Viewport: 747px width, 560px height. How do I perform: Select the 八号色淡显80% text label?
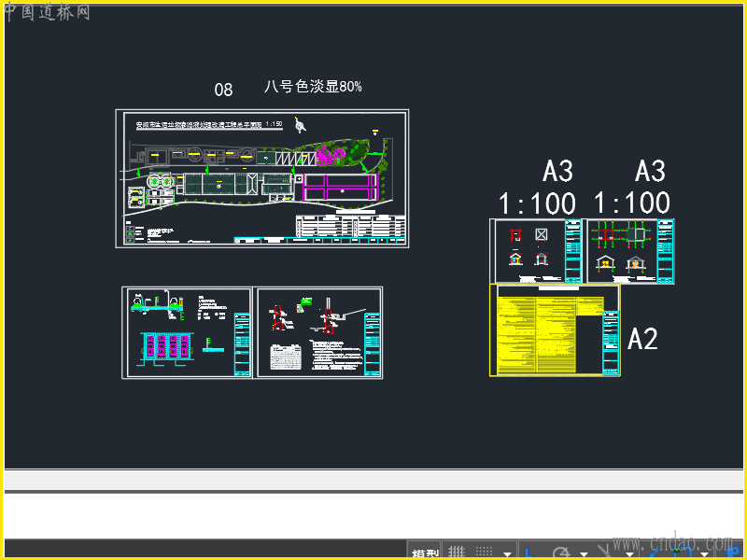tap(313, 87)
